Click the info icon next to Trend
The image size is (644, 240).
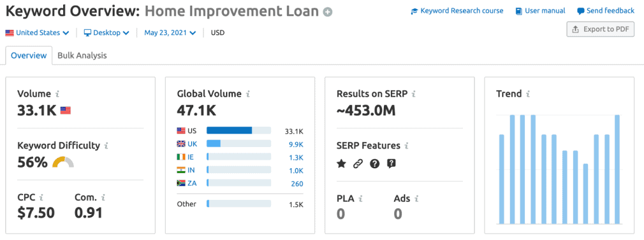click(x=528, y=94)
